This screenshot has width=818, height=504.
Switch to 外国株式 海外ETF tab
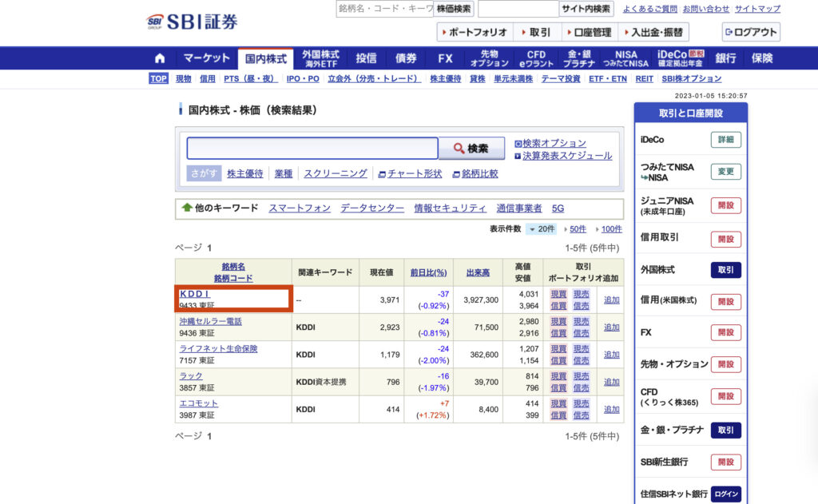tap(321, 58)
